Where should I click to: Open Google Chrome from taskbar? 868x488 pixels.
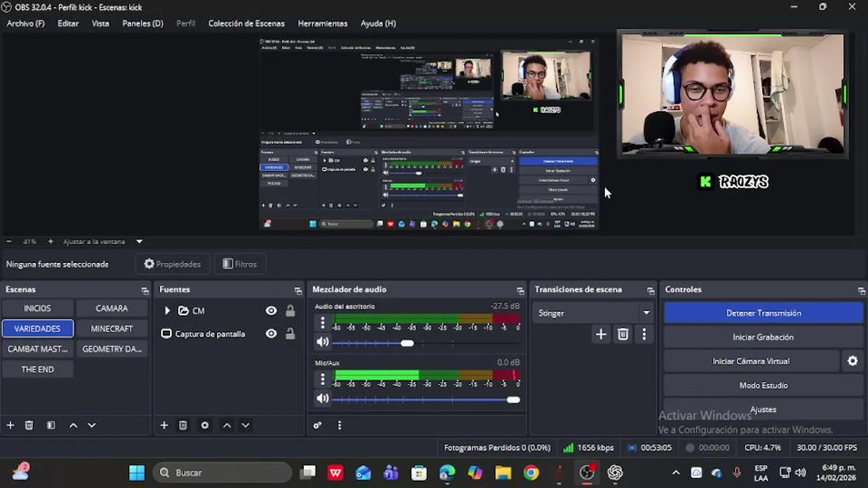[x=531, y=472]
